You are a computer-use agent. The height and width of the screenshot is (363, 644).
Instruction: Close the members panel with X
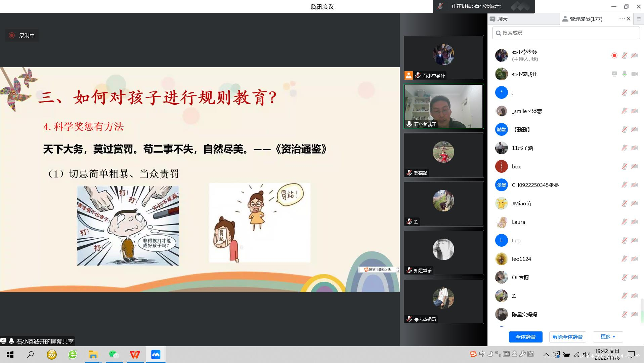(629, 19)
